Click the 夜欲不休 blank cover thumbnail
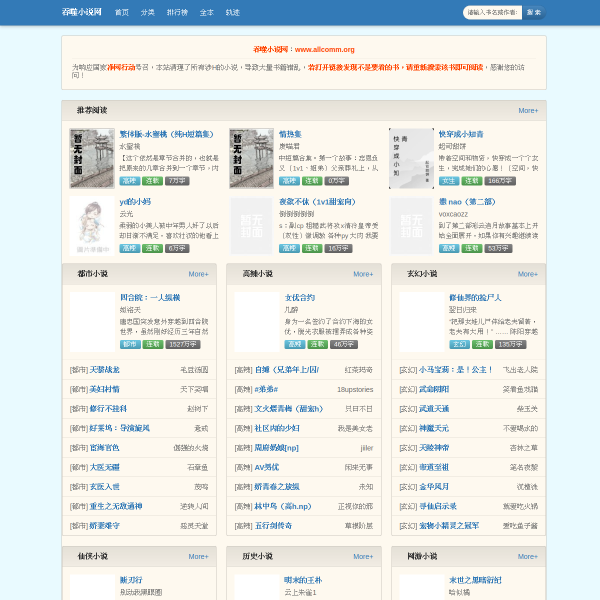 251,226
